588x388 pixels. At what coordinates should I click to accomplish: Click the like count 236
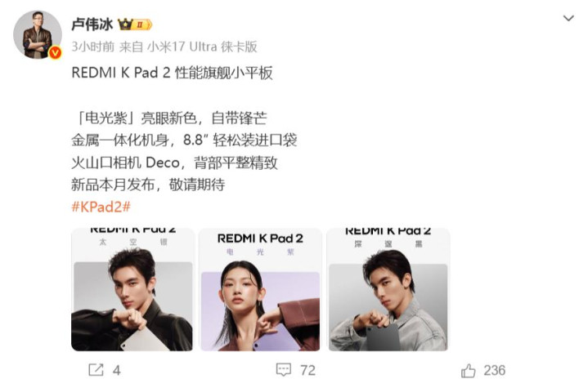(x=495, y=370)
